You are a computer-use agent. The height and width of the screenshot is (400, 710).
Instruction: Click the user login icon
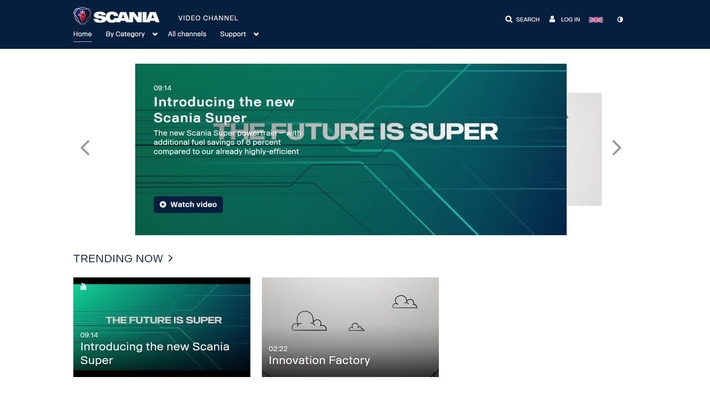[x=552, y=19]
